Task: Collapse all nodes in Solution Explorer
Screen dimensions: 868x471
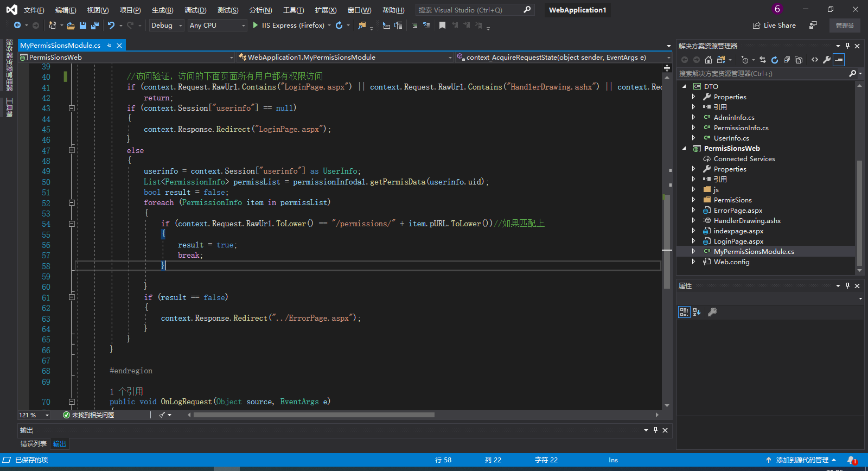Action: point(787,60)
